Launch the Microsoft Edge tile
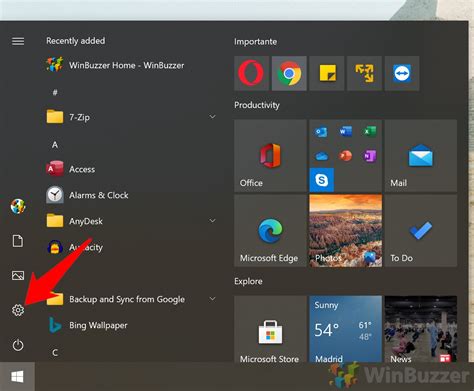The height and width of the screenshot is (391, 474). (x=270, y=231)
